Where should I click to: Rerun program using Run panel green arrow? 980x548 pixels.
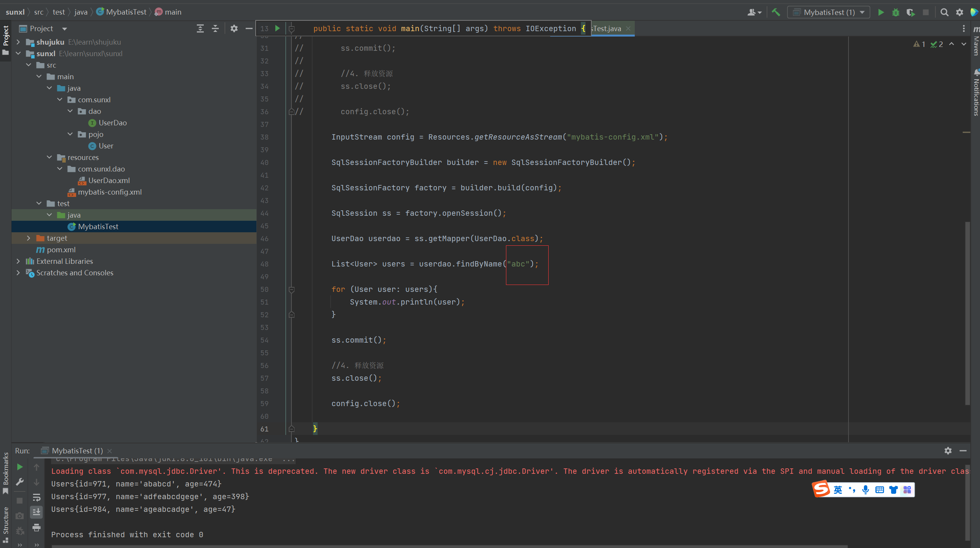[20, 467]
